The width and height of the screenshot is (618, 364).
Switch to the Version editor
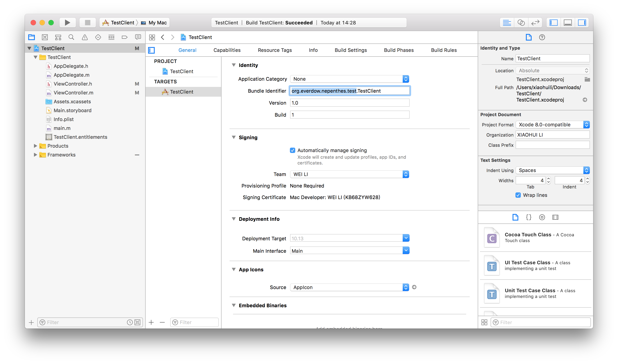click(x=535, y=23)
